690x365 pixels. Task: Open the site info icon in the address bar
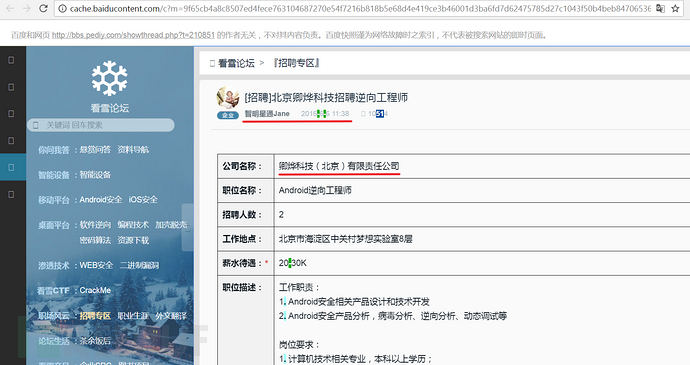click(62, 8)
